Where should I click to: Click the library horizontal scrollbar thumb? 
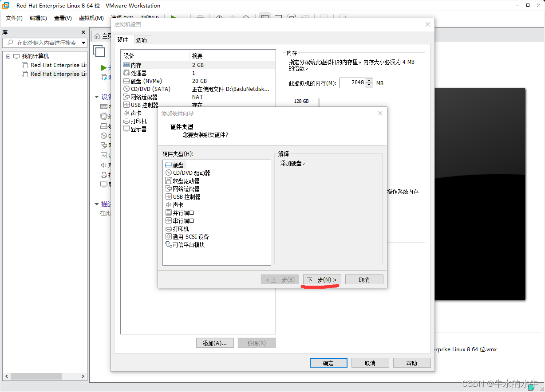[36, 376]
